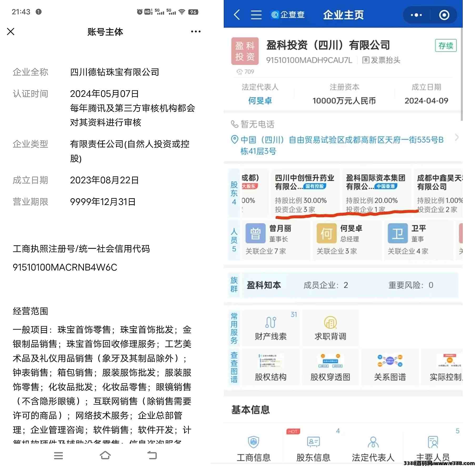Viewport: 476px width, 468px height.
Task: Select registered capital 10000万元人民币
Action: click(344, 101)
